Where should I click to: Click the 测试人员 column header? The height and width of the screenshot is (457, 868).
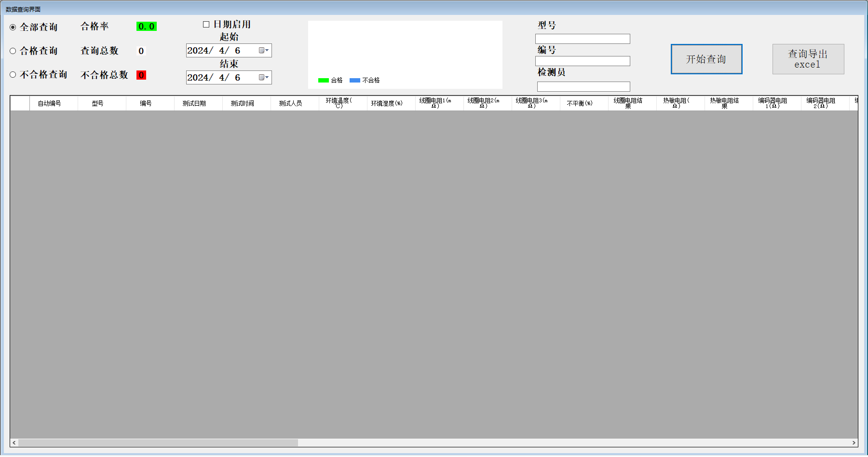point(290,104)
